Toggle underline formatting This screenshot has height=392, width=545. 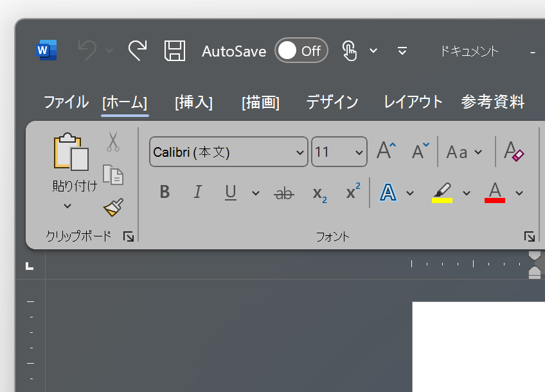coord(231,193)
